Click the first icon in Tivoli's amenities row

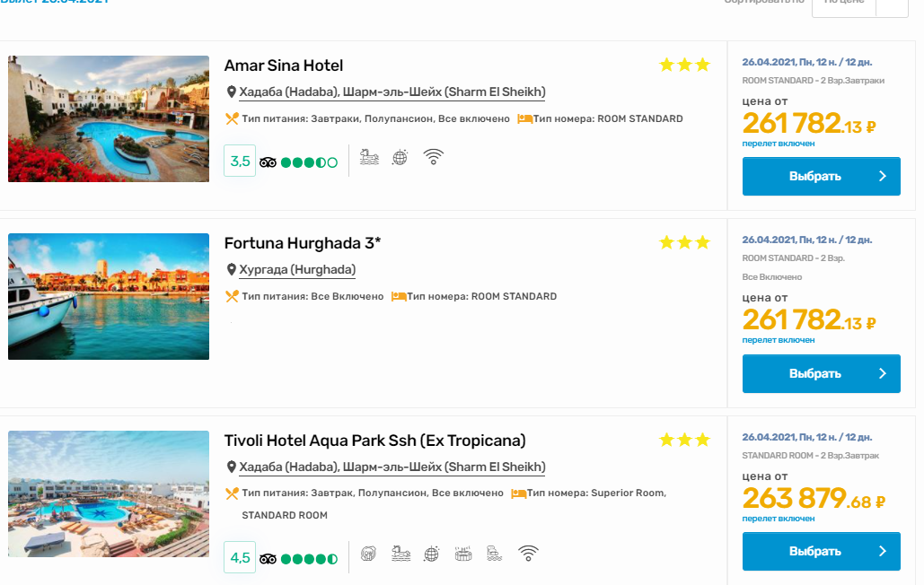coord(368,553)
